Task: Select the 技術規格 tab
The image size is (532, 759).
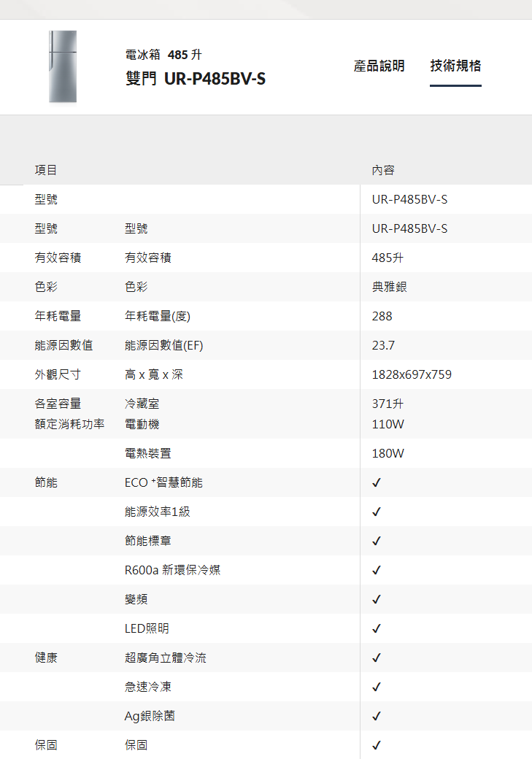Action: click(455, 66)
